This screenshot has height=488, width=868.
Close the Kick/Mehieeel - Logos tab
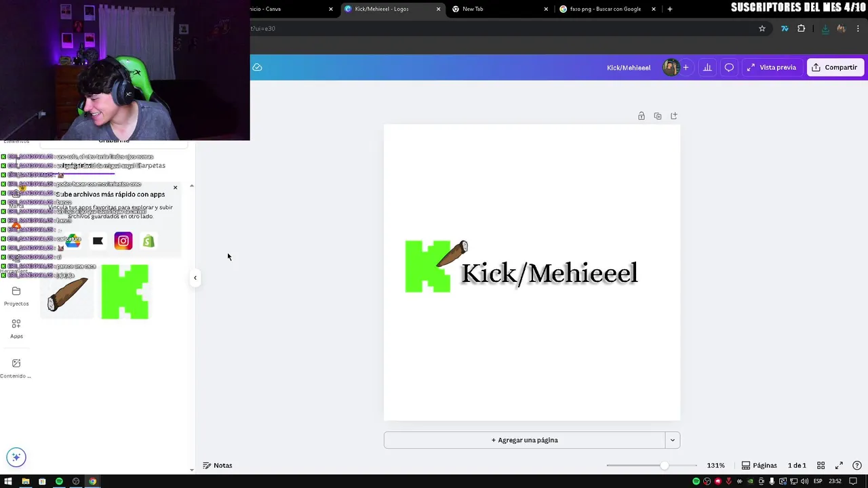coord(438,9)
